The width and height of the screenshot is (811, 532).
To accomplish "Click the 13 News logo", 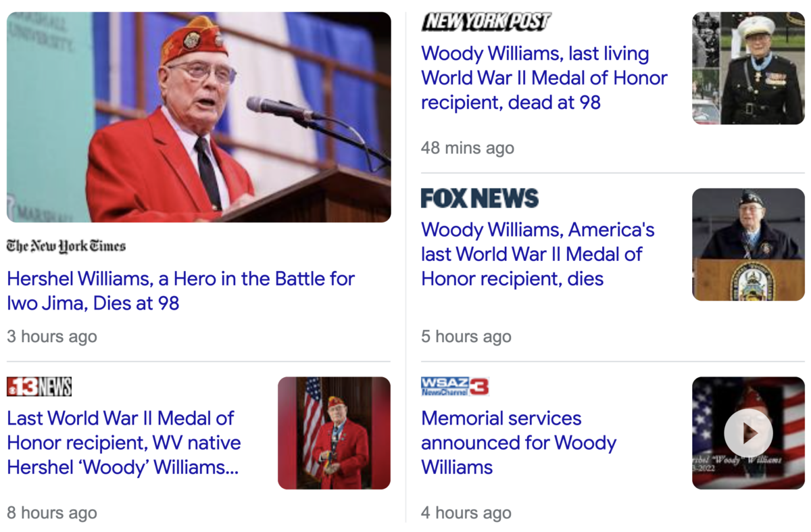I will point(39,387).
